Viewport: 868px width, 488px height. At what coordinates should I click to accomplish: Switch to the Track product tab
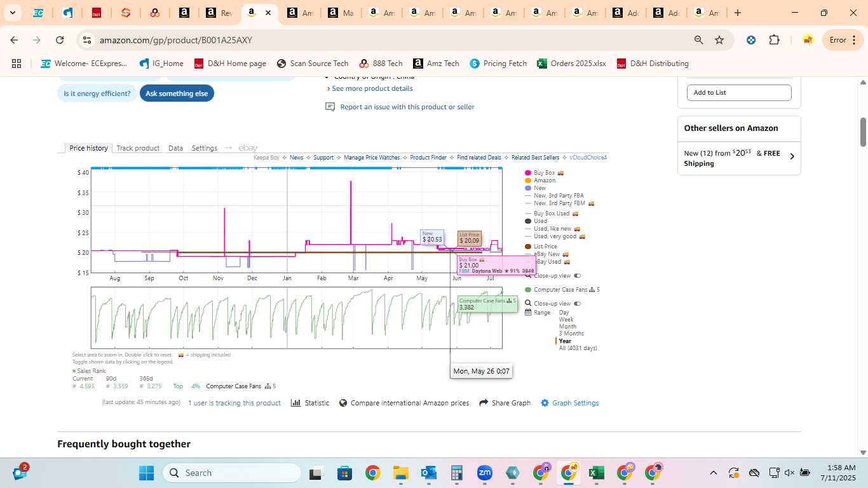coord(138,148)
